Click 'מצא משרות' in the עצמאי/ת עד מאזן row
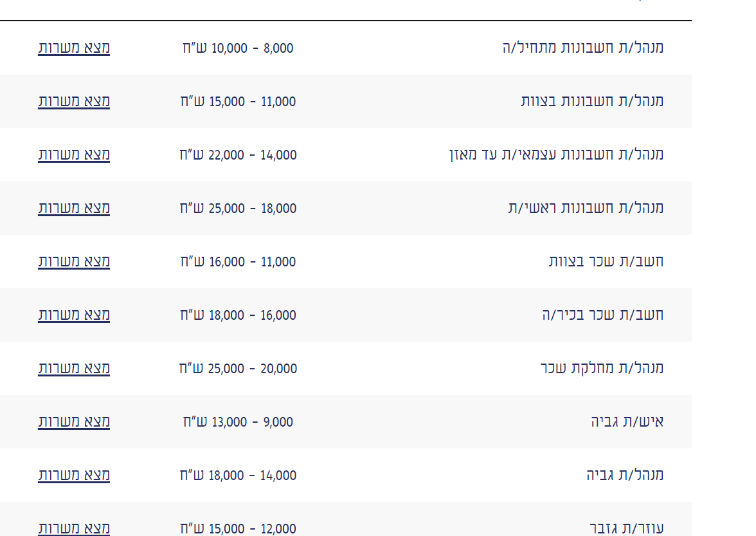 [74, 154]
